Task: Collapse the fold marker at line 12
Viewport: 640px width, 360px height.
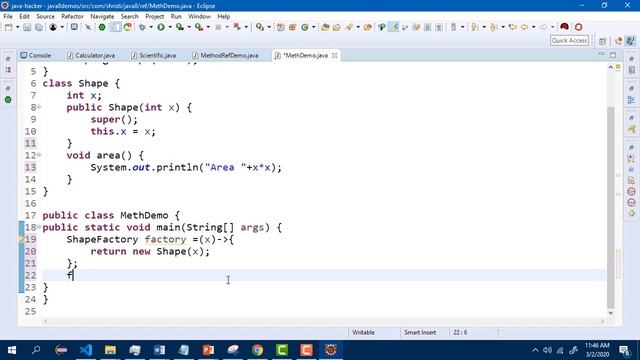Action: coord(39,155)
